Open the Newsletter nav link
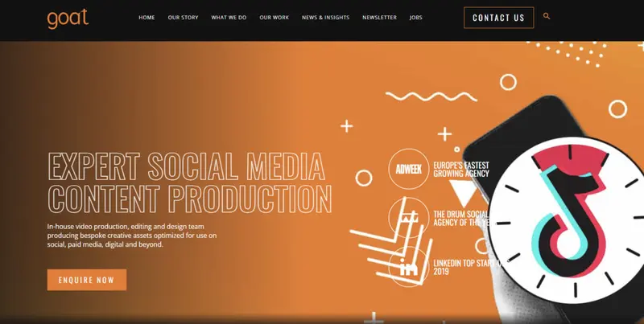This screenshot has height=324, width=644. coord(379,18)
